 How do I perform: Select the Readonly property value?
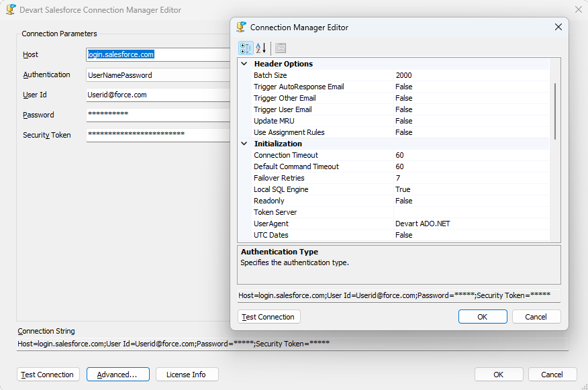click(x=470, y=201)
